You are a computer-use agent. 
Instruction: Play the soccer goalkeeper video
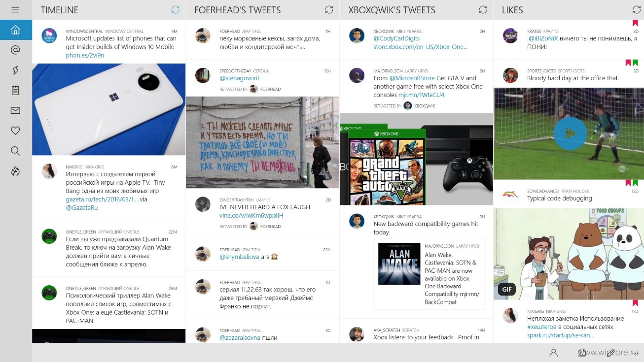coord(570,133)
